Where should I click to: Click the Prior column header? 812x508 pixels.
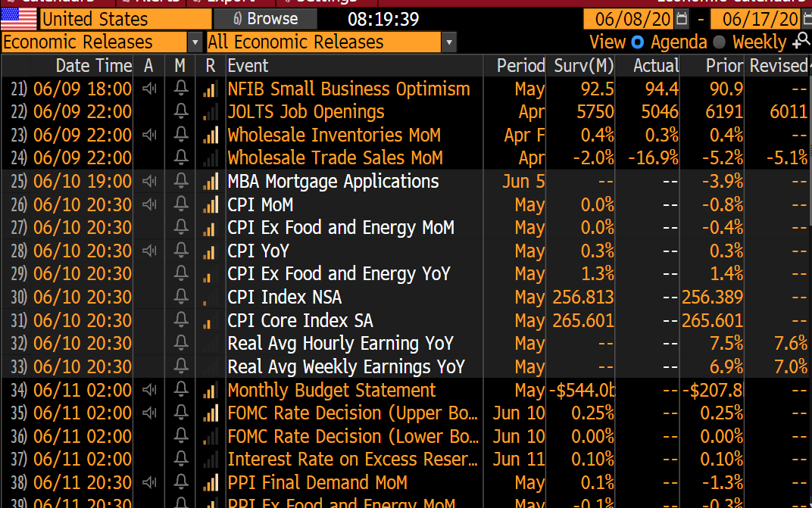click(x=724, y=66)
